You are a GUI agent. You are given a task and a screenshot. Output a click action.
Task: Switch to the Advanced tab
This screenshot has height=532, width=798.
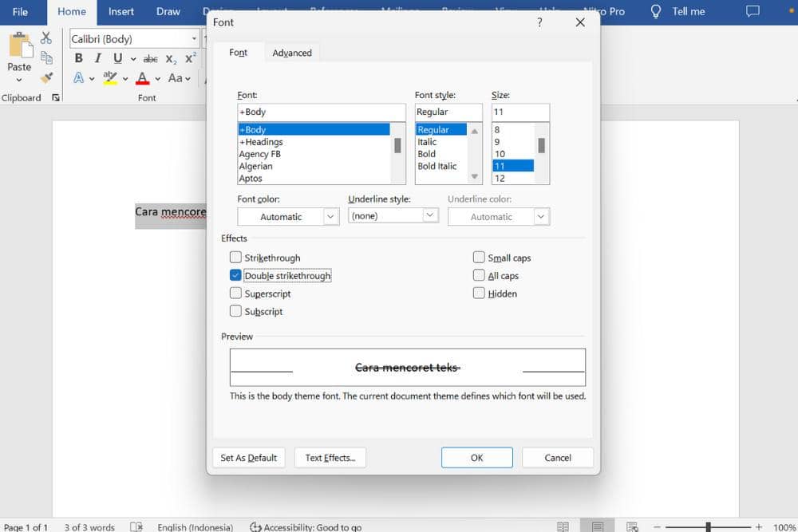pyautogui.click(x=292, y=53)
